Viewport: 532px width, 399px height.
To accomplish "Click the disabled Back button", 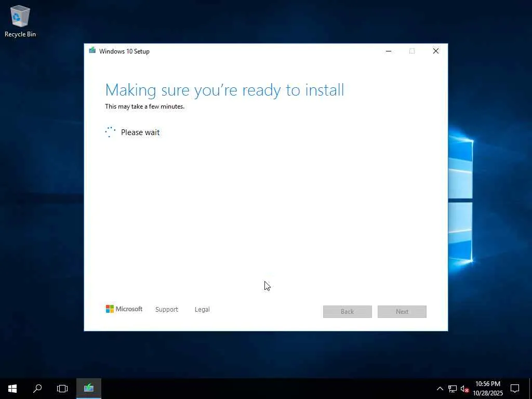I will click(x=348, y=312).
